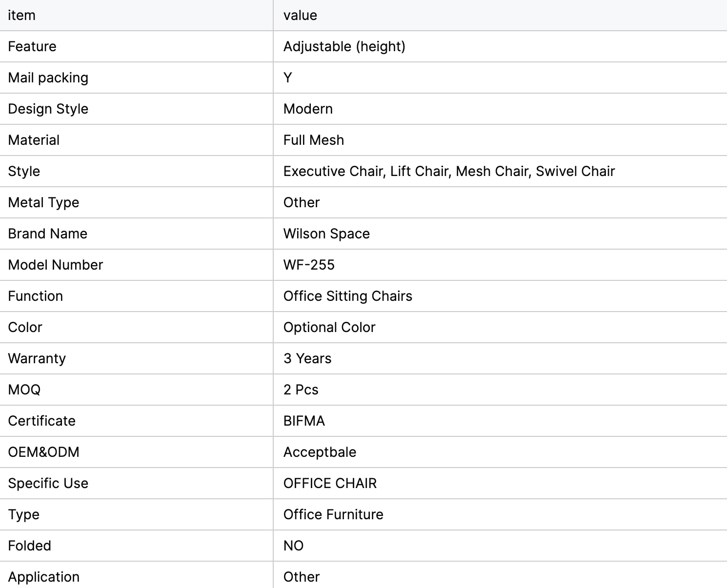The width and height of the screenshot is (727, 588).
Task: Select the 'Metal Type' row label
Action: [43, 202]
